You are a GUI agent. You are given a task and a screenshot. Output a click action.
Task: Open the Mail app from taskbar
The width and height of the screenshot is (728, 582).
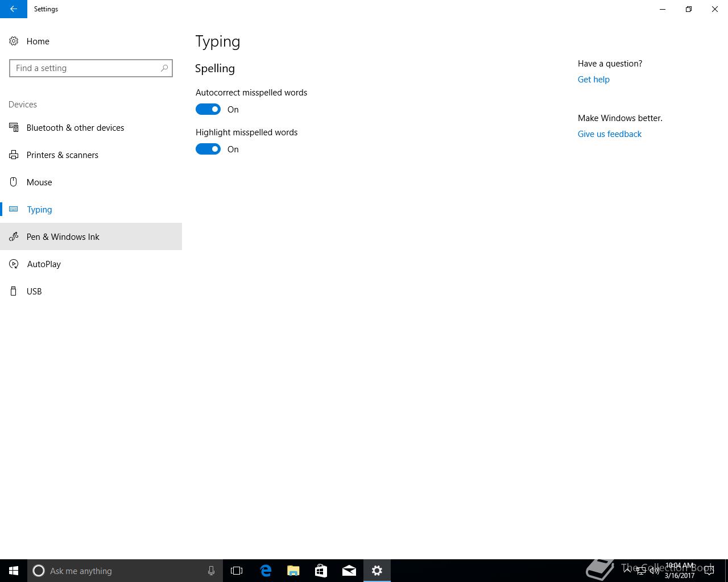coord(349,571)
